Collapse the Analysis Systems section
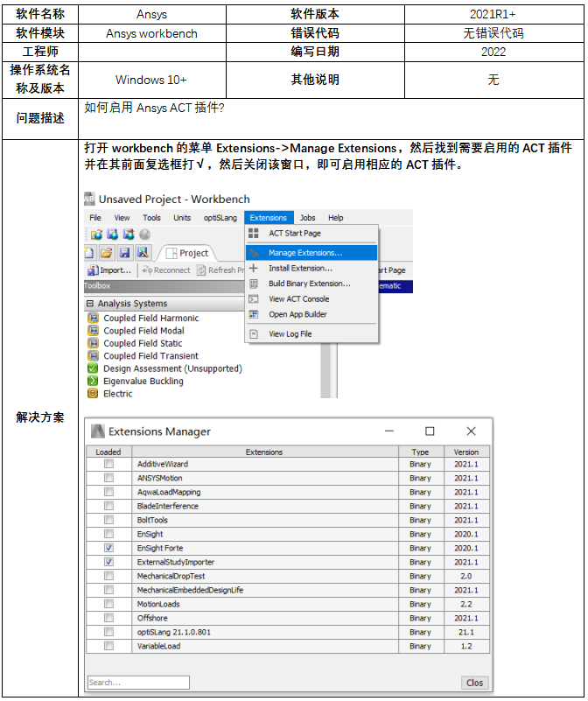This screenshot has height=701, width=588. pyautogui.click(x=89, y=304)
